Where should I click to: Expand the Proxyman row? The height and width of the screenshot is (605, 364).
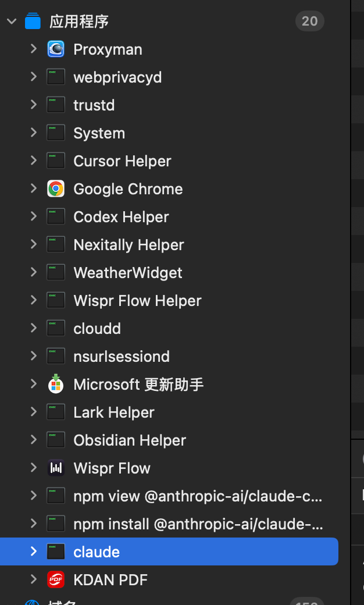tap(34, 49)
